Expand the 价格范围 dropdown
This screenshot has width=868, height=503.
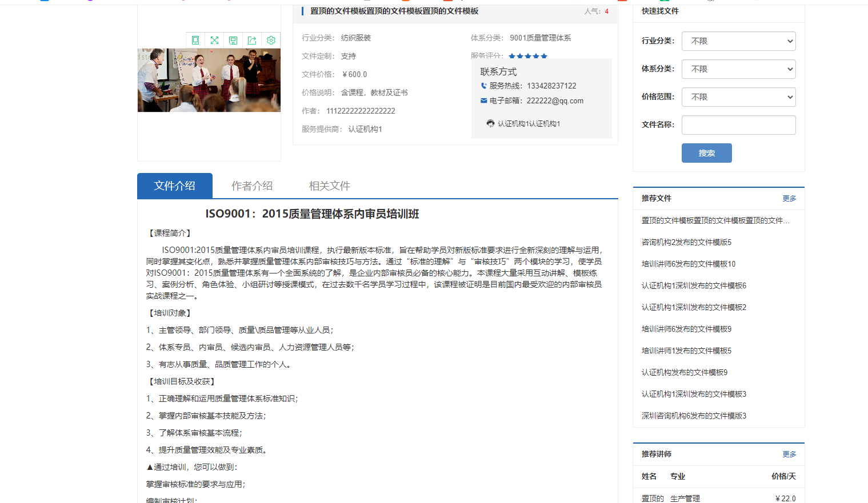click(738, 97)
